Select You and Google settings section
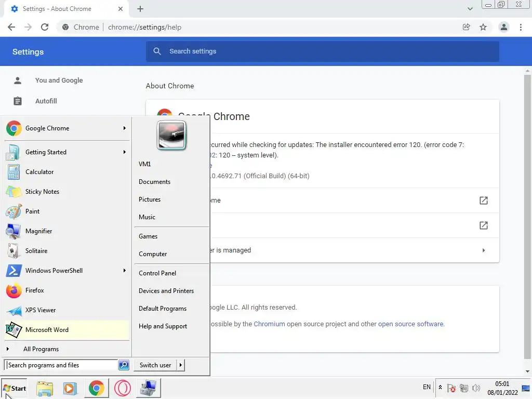Screen dimensions: 532x399 [59, 81]
